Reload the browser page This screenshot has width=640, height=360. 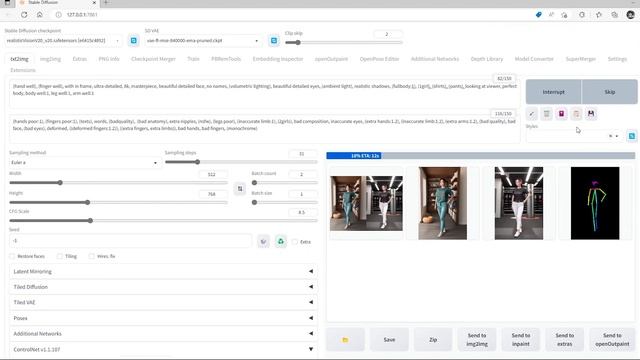point(24,15)
